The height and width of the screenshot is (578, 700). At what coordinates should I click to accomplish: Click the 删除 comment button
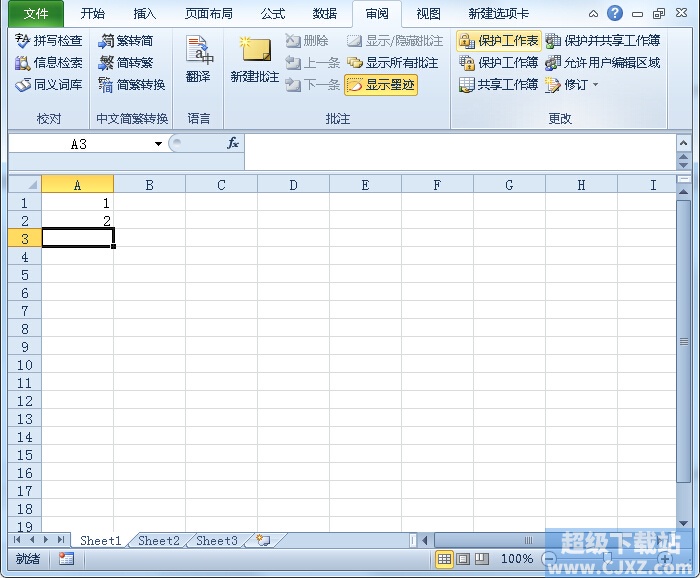click(307, 41)
